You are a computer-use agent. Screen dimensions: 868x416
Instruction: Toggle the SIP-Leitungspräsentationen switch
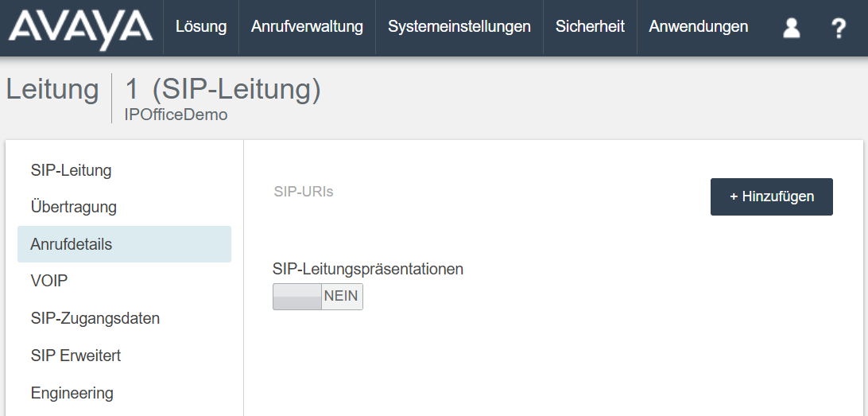click(318, 297)
